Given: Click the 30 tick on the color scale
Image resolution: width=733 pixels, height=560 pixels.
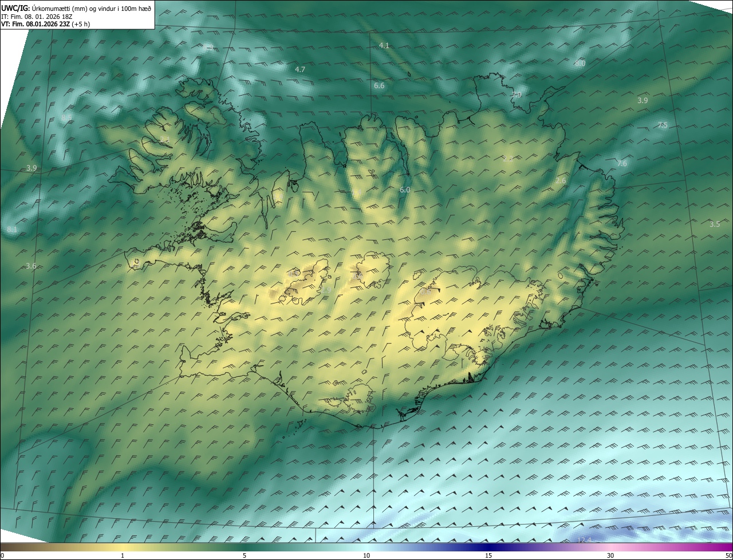Looking at the screenshot, I should 610,555.
